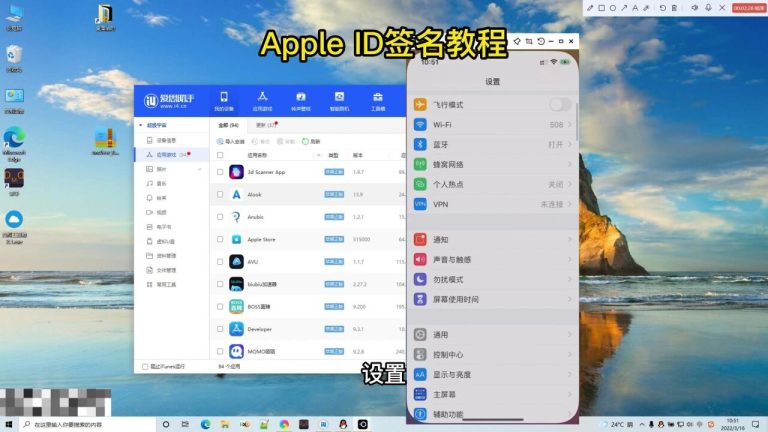Tick the checkbox for AVU
This screenshot has height=432, width=768.
[x=220, y=262]
